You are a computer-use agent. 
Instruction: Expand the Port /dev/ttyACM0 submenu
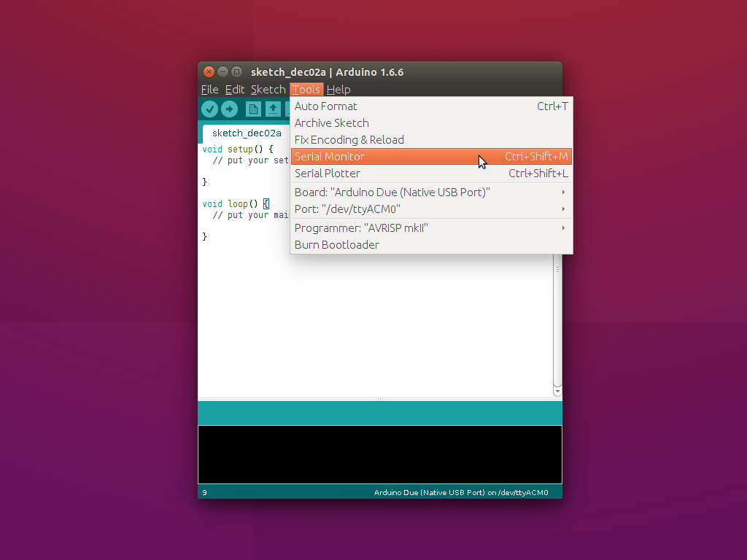[x=431, y=209]
